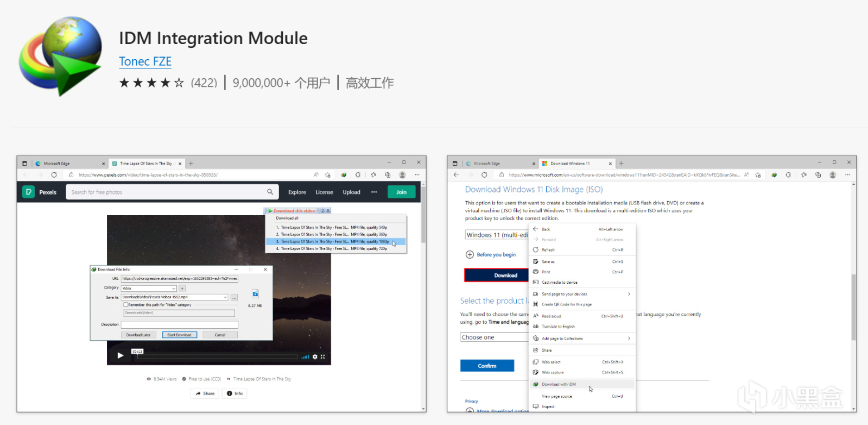Viewport: 868px width, 425px height.
Task: Switch to the Time Lapse Of Stars tab
Action: tap(147, 163)
